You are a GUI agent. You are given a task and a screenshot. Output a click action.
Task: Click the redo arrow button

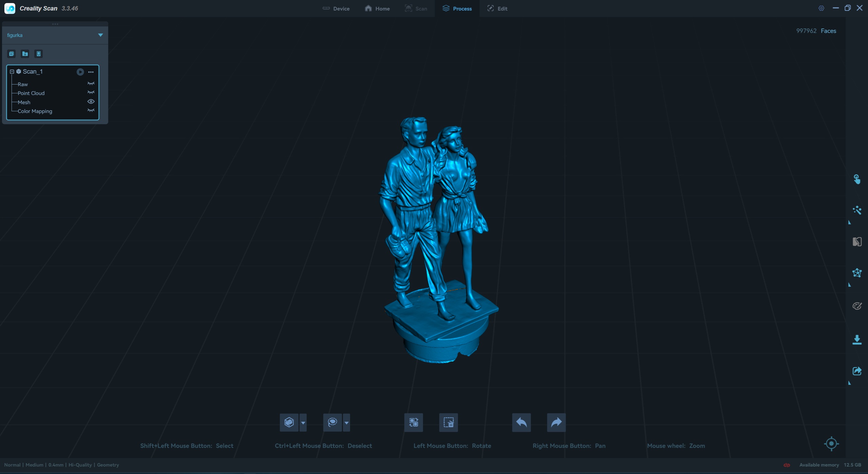[556, 422]
